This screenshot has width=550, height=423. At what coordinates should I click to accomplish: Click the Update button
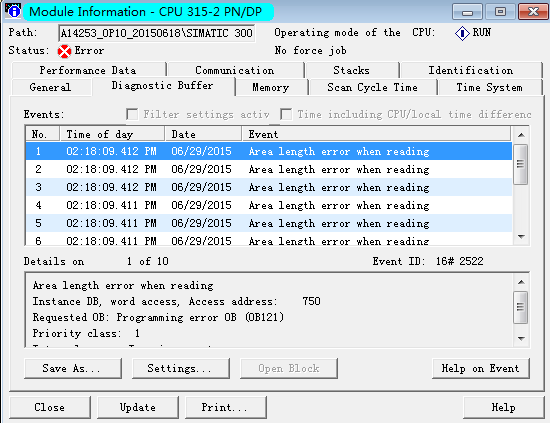tap(138, 407)
